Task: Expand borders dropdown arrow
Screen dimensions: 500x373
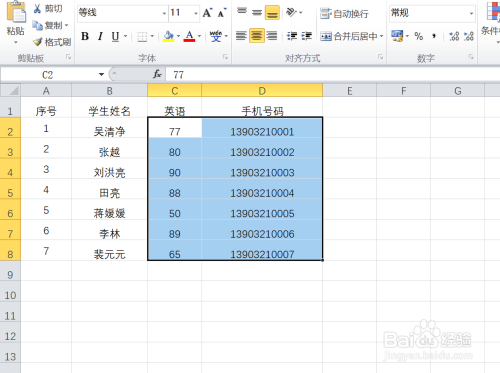Action: coord(152,36)
